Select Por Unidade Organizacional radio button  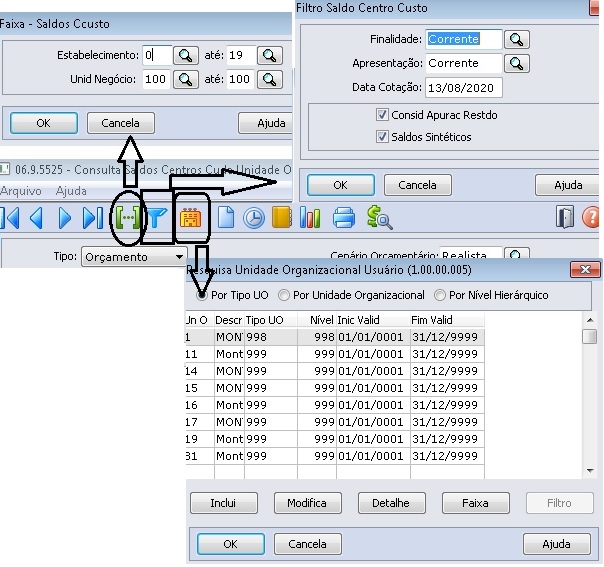284,295
